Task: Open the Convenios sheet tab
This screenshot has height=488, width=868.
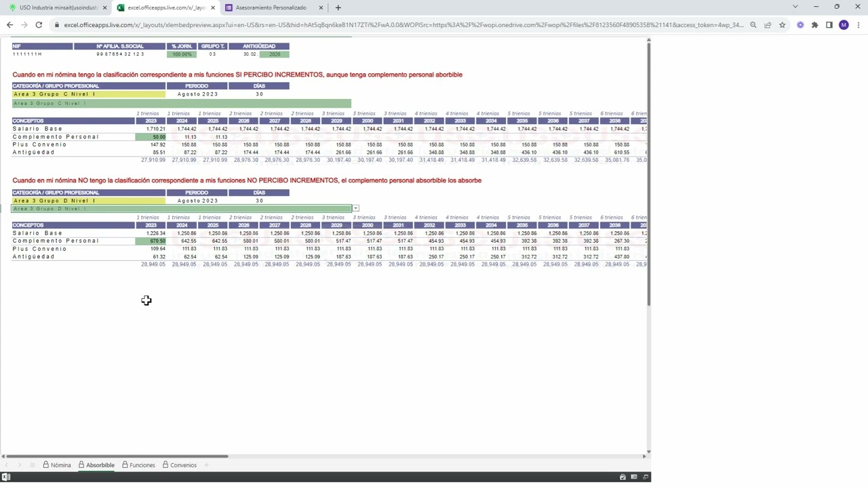Action: pos(179,465)
